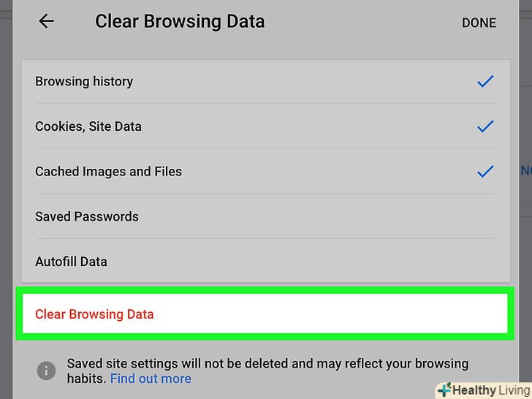Tap the DONE button

point(479,23)
